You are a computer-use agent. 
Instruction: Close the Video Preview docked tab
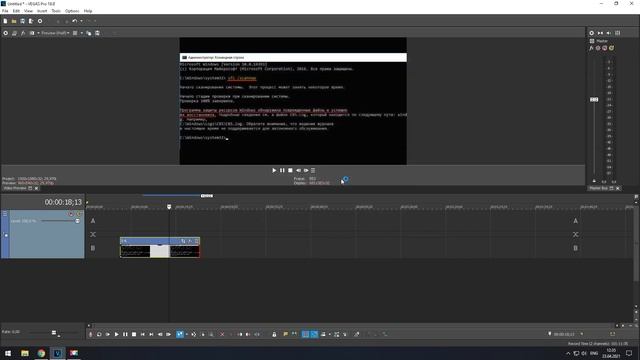(36, 189)
